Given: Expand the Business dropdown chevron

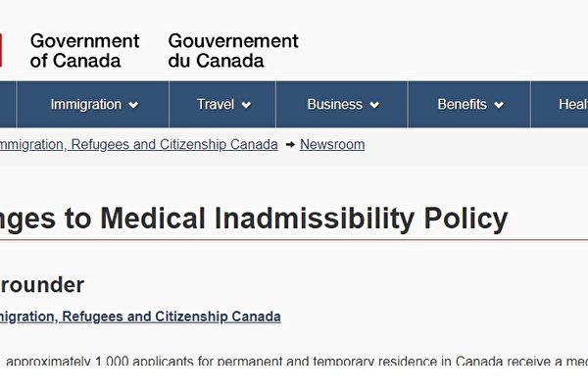Looking at the screenshot, I should 374,105.
